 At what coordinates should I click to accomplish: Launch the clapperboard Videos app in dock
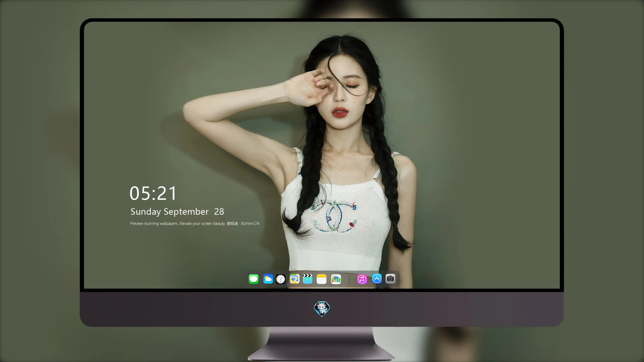tap(308, 279)
